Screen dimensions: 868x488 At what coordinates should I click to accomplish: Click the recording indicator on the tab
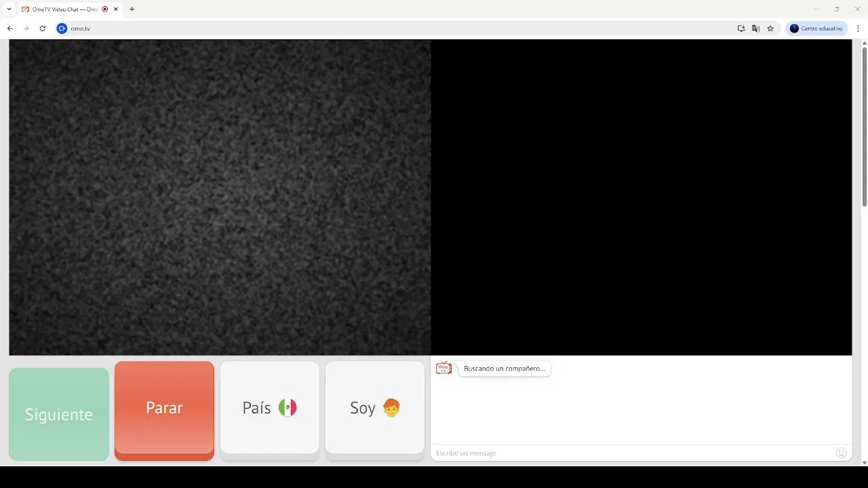[105, 9]
